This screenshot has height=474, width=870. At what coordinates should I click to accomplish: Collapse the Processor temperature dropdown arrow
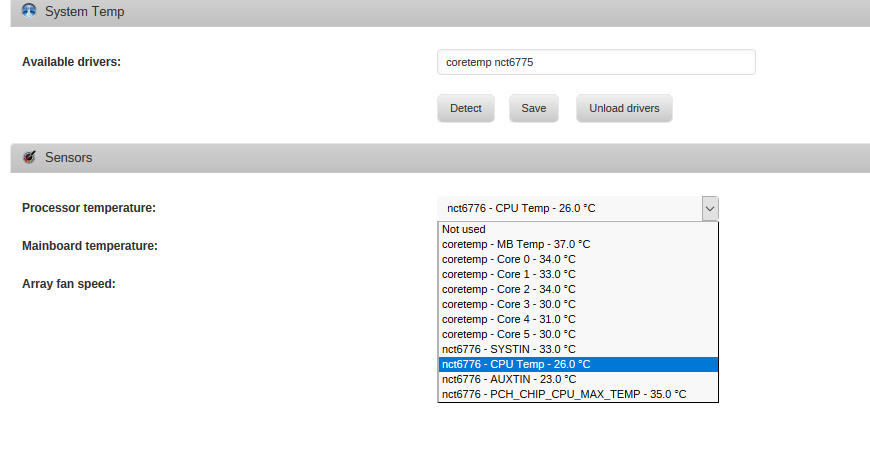(710, 209)
